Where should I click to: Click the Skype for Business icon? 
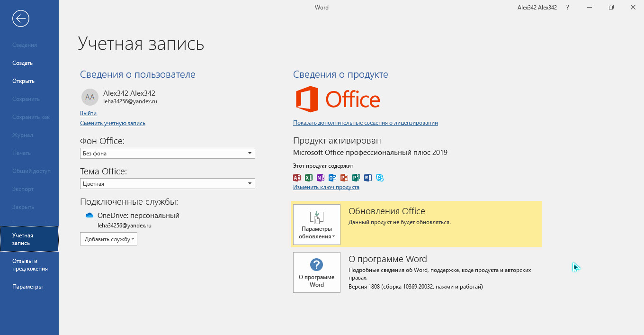pos(380,178)
